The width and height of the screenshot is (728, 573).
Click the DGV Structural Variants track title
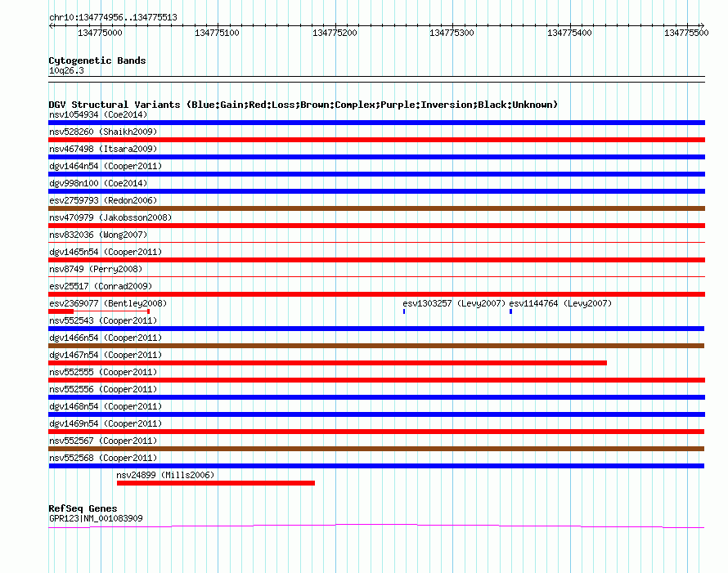303,105
